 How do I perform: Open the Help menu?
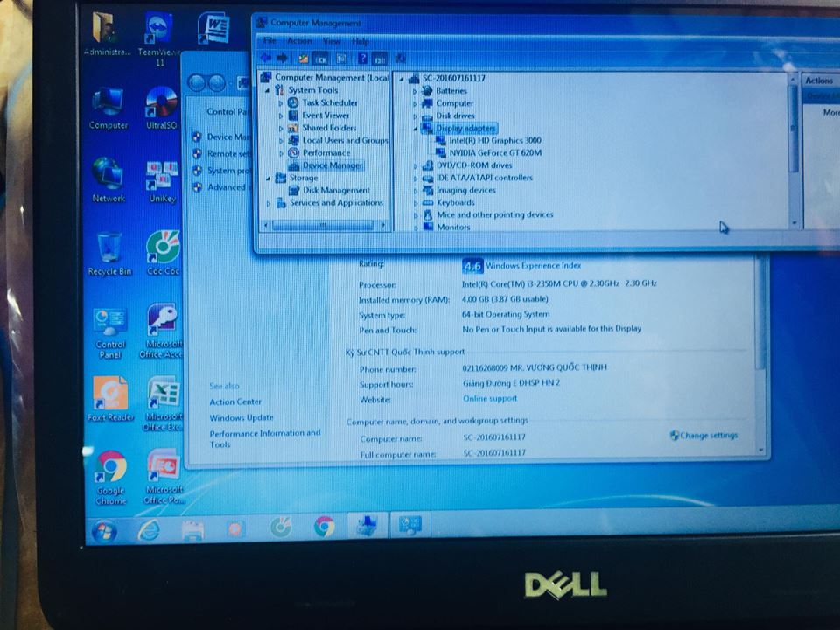click(x=360, y=41)
